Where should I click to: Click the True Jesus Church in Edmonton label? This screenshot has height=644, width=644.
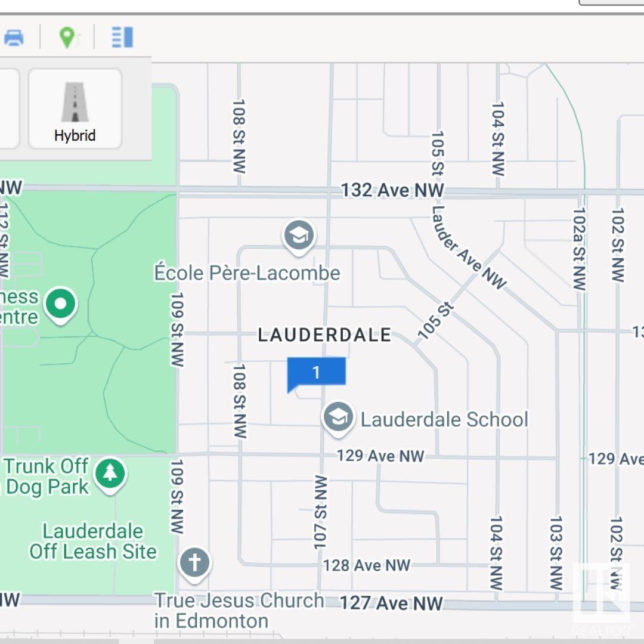click(x=239, y=611)
